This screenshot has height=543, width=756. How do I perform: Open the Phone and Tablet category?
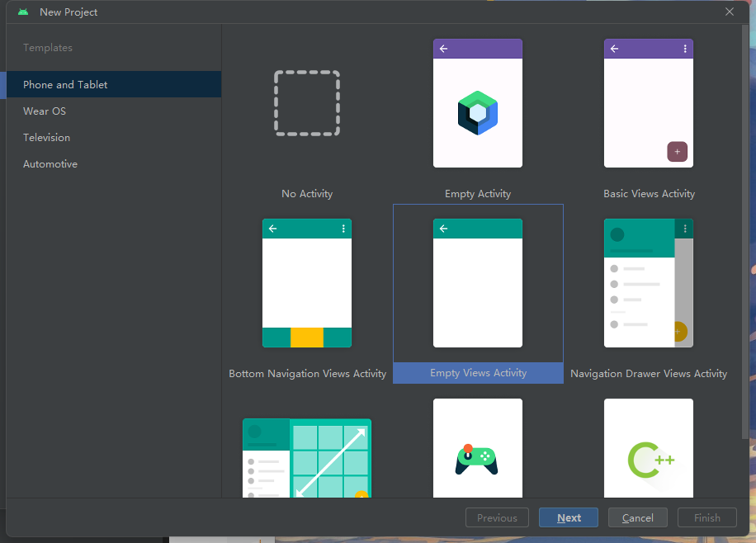(x=114, y=84)
